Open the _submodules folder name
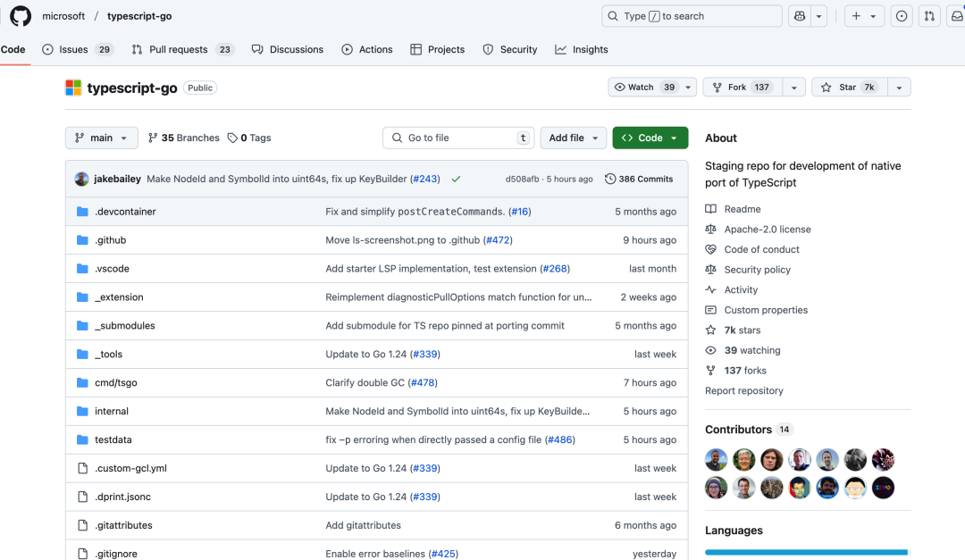 (125, 325)
